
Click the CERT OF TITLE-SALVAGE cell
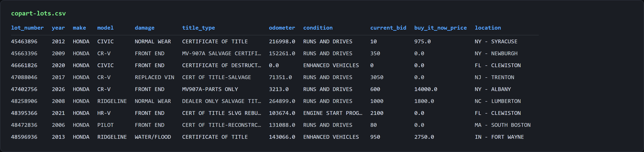(x=216, y=77)
